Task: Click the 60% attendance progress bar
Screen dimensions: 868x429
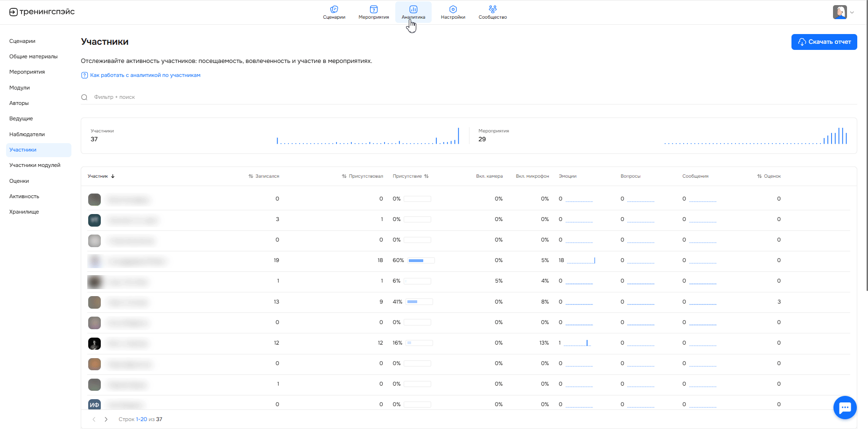Action: 421,261
